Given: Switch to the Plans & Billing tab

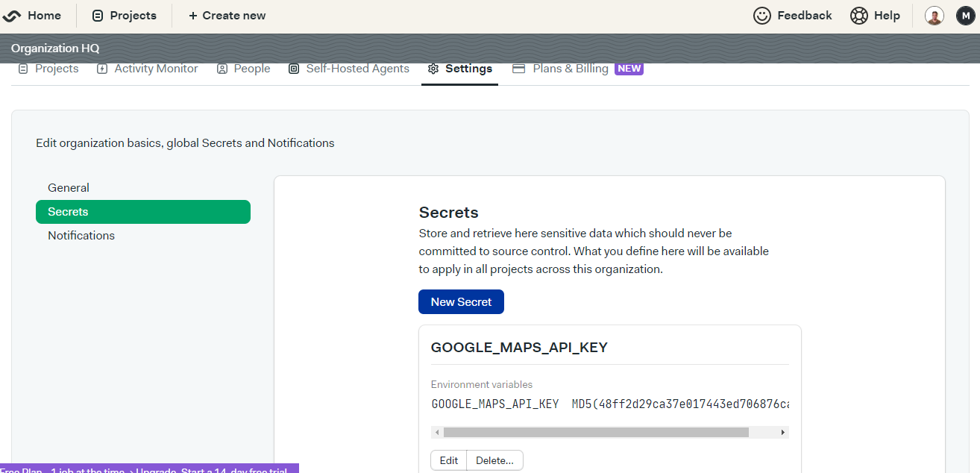Looking at the screenshot, I should click(x=570, y=68).
